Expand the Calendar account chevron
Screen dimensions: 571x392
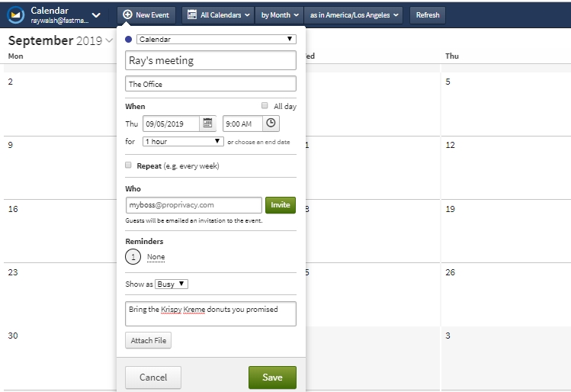[x=96, y=15]
